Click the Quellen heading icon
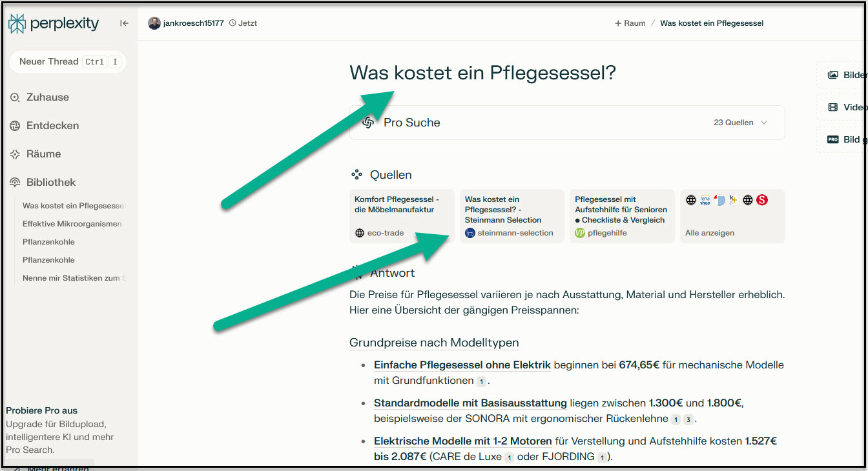 [356, 175]
